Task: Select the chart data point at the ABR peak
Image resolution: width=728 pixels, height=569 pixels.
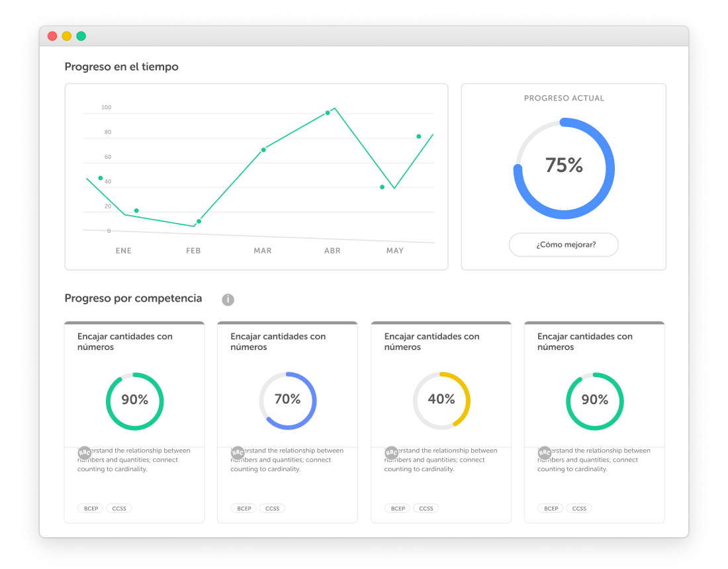Action: point(328,112)
